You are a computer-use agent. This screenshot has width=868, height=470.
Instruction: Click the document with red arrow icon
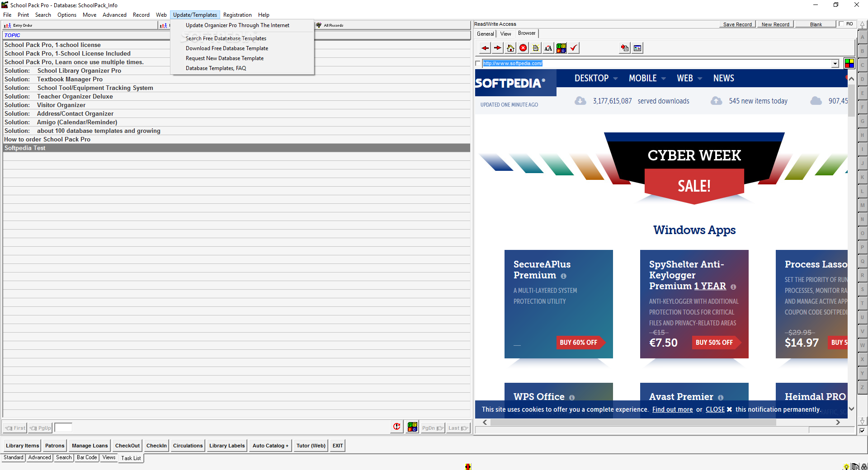click(625, 48)
